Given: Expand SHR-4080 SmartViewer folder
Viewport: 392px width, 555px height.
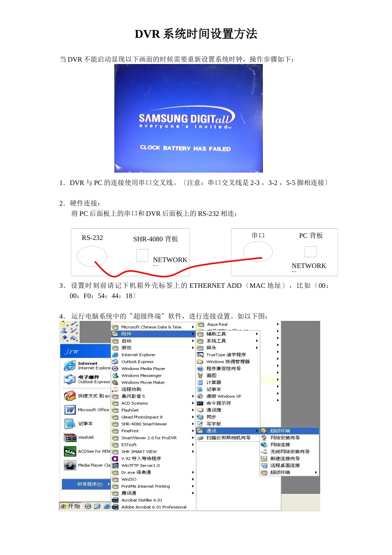Looking at the screenshot, I should tap(153, 424).
